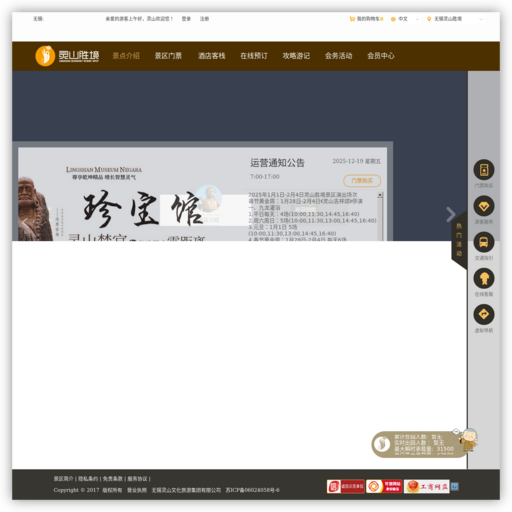Click the 门票购买 ticket icon in sidebar
The width and height of the screenshot is (512, 512).
pyautogui.click(x=484, y=170)
